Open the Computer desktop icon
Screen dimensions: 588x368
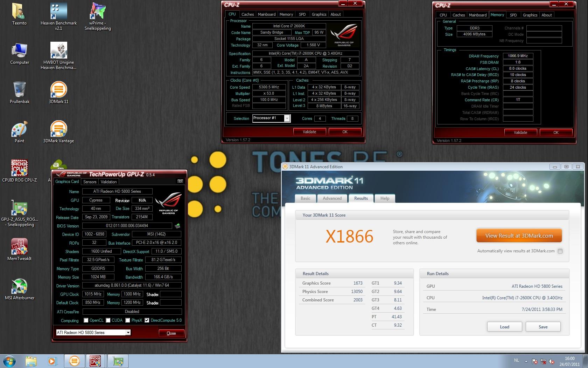click(x=19, y=54)
